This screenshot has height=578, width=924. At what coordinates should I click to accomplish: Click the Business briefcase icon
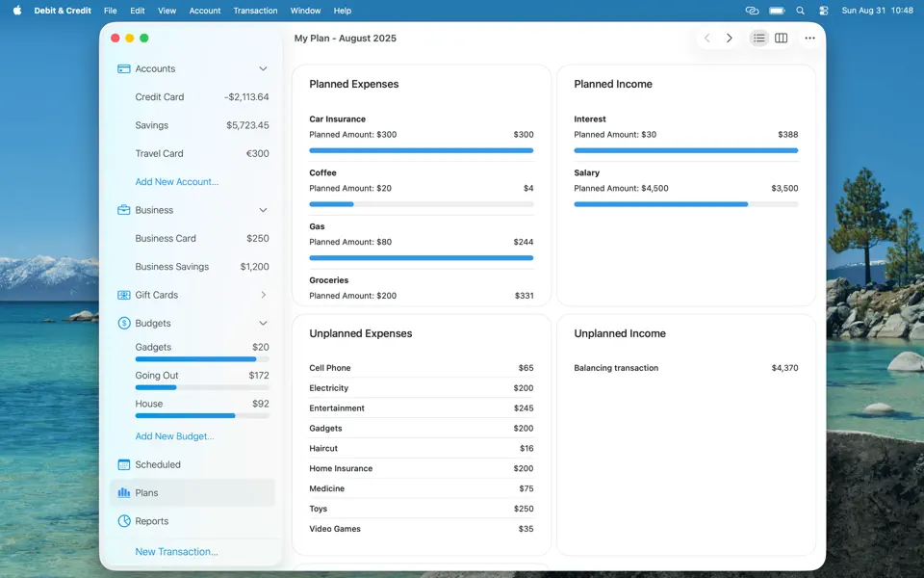pyautogui.click(x=124, y=209)
